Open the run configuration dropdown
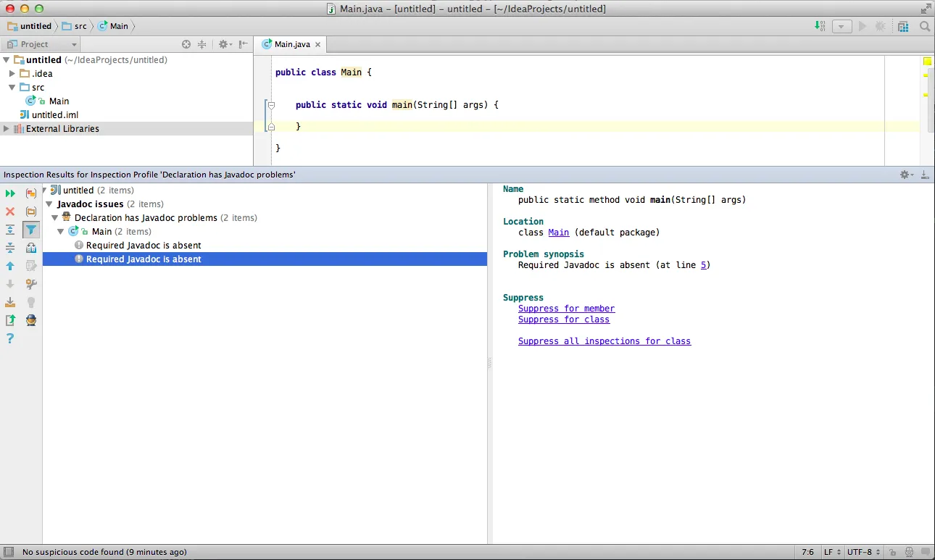This screenshot has height=560, width=935. (841, 26)
